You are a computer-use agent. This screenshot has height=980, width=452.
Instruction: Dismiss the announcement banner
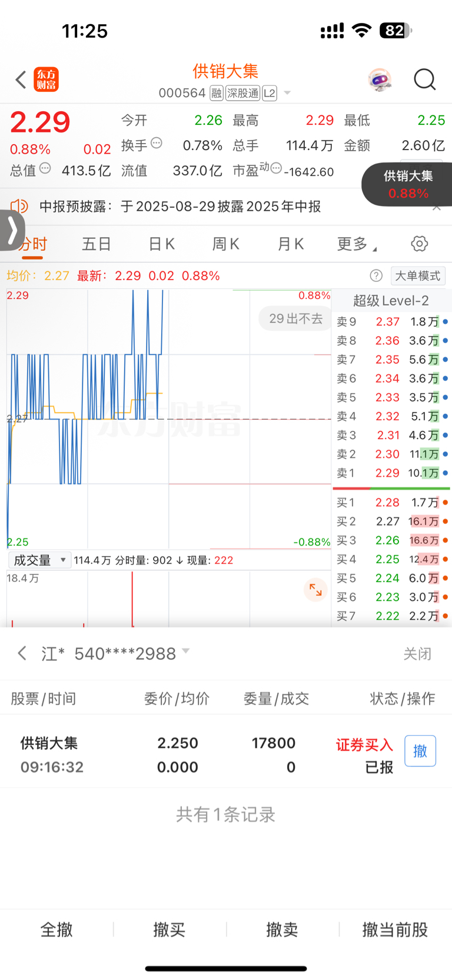coord(437,207)
